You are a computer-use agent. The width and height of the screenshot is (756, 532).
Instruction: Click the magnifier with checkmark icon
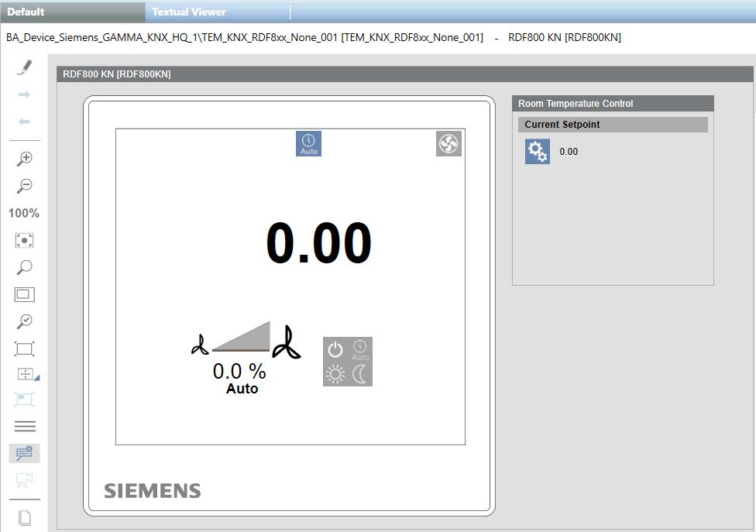pyautogui.click(x=24, y=321)
